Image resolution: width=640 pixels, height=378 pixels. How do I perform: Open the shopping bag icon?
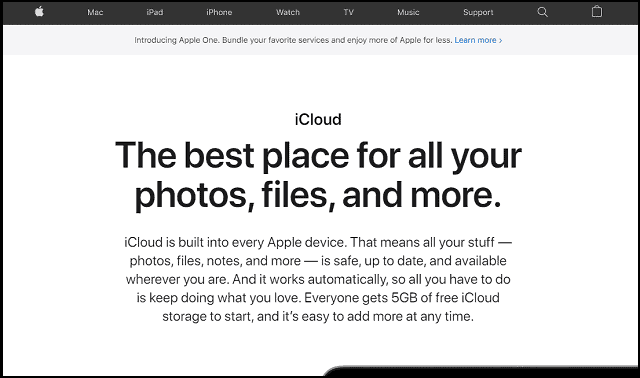[597, 11]
